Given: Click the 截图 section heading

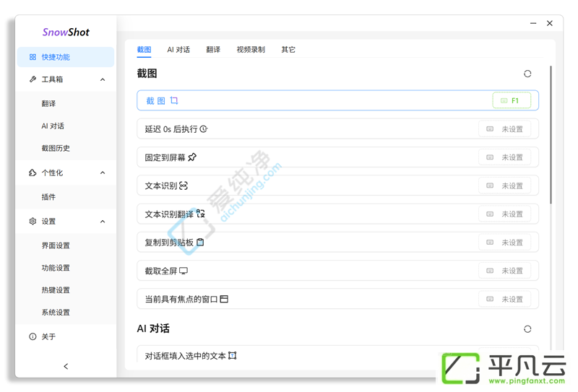Looking at the screenshot, I should (147, 74).
